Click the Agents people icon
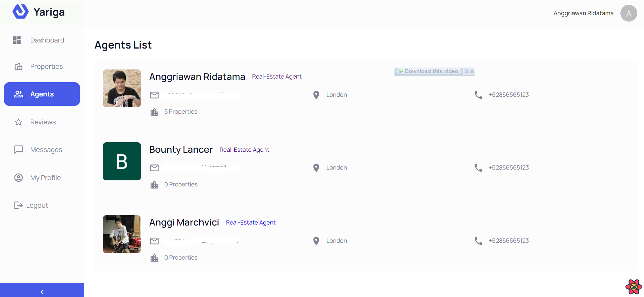This screenshot has width=644, height=297. (x=19, y=94)
